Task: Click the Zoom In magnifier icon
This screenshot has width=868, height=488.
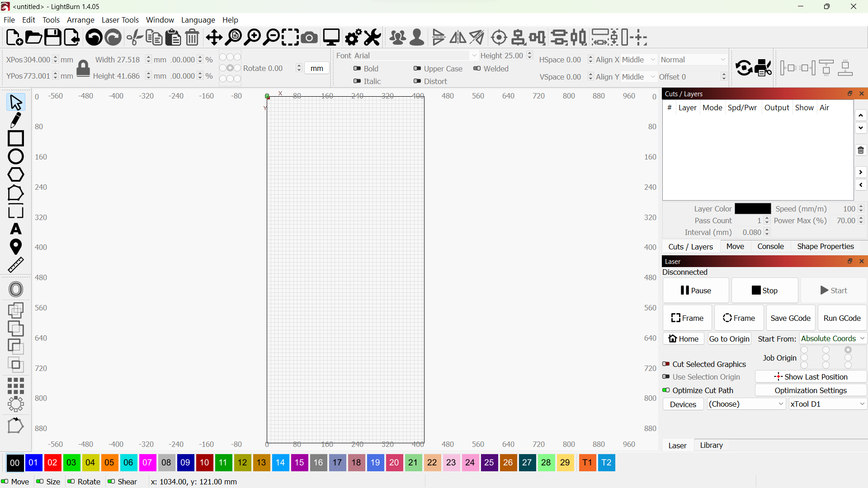Action: click(253, 37)
